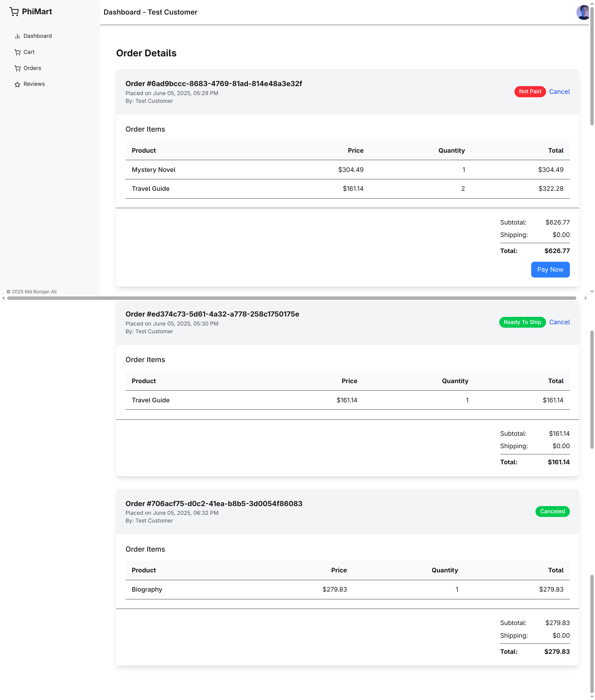Image resolution: width=595 pixels, height=700 pixels.
Task: Click the PhiMart shopping cart logo
Action: pos(14,11)
